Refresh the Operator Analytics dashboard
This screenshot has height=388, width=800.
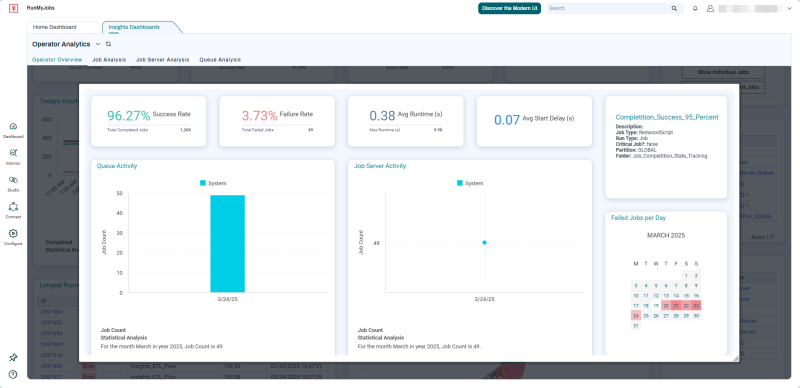pos(108,44)
